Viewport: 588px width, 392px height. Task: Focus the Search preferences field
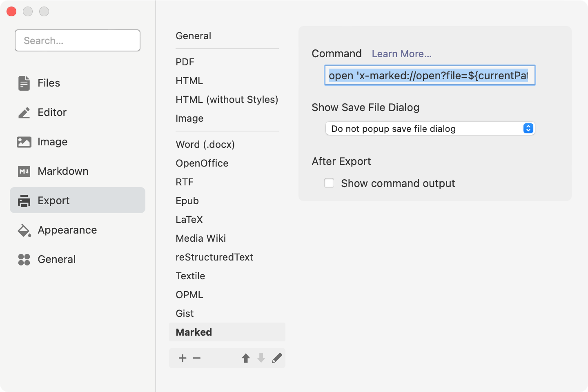pos(78,40)
